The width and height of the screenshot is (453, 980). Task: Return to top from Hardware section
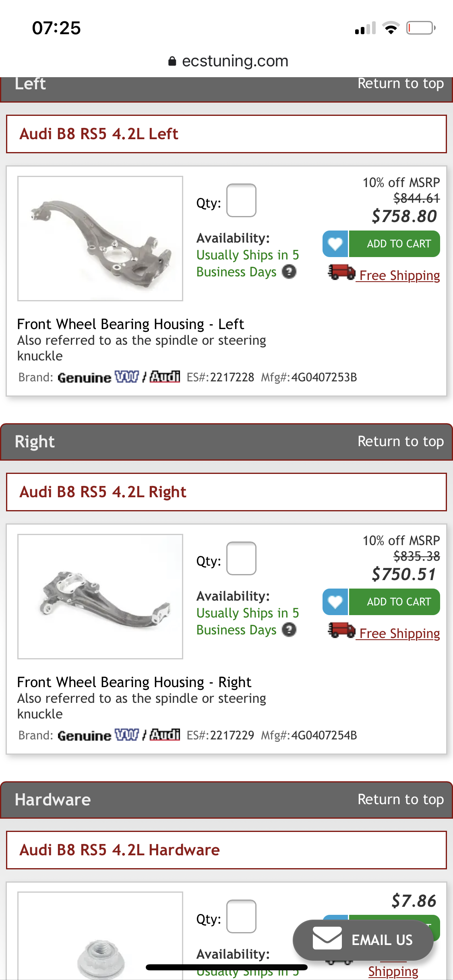400,799
